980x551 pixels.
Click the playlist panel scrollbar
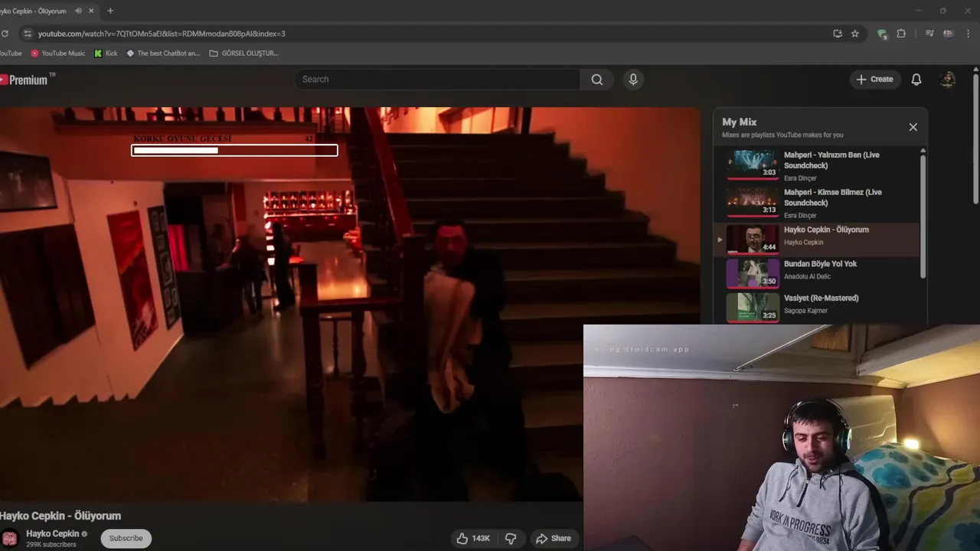[923, 215]
